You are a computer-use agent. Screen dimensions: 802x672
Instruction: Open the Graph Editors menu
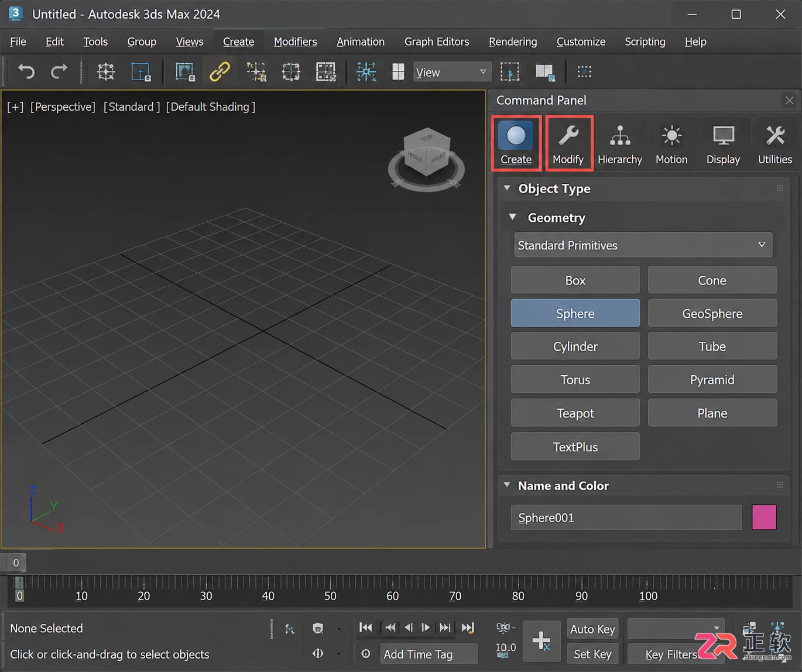pos(437,42)
